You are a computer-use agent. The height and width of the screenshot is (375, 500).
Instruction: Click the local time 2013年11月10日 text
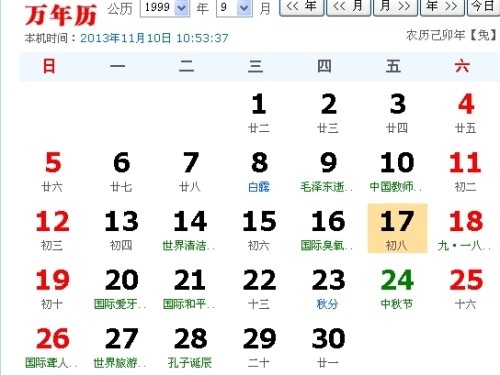(x=154, y=38)
